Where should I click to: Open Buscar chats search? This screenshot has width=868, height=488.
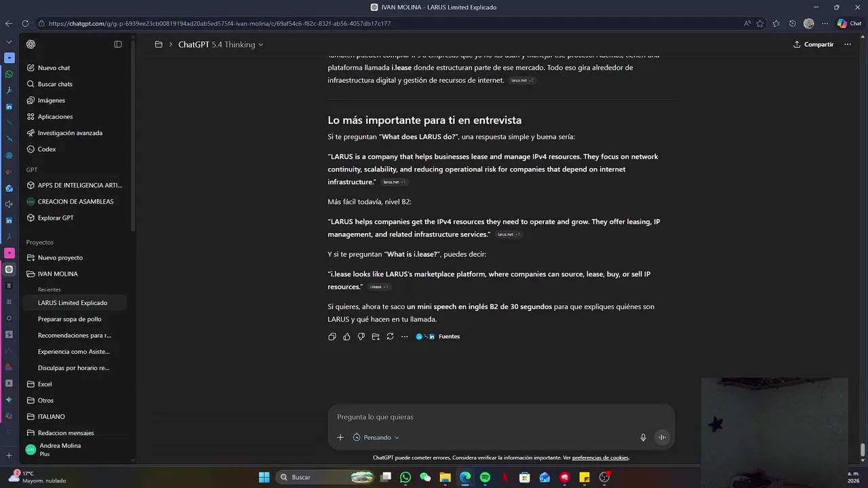pyautogui.click(x=76, y=84)
